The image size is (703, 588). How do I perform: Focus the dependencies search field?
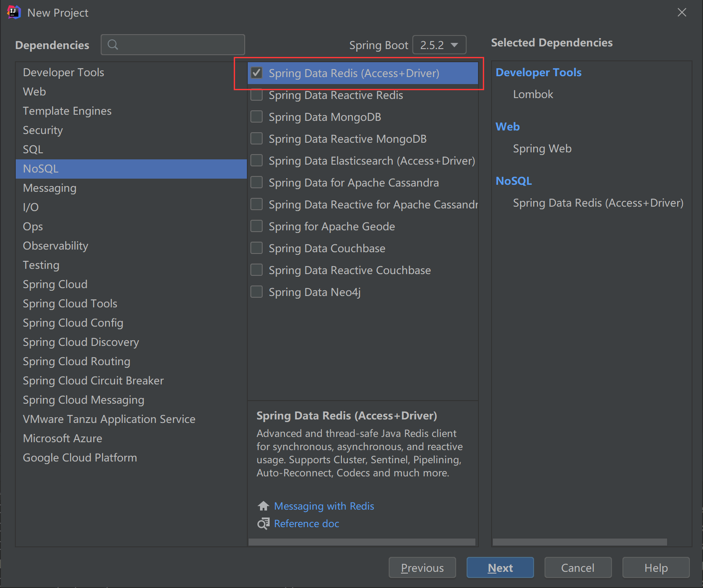173,45
